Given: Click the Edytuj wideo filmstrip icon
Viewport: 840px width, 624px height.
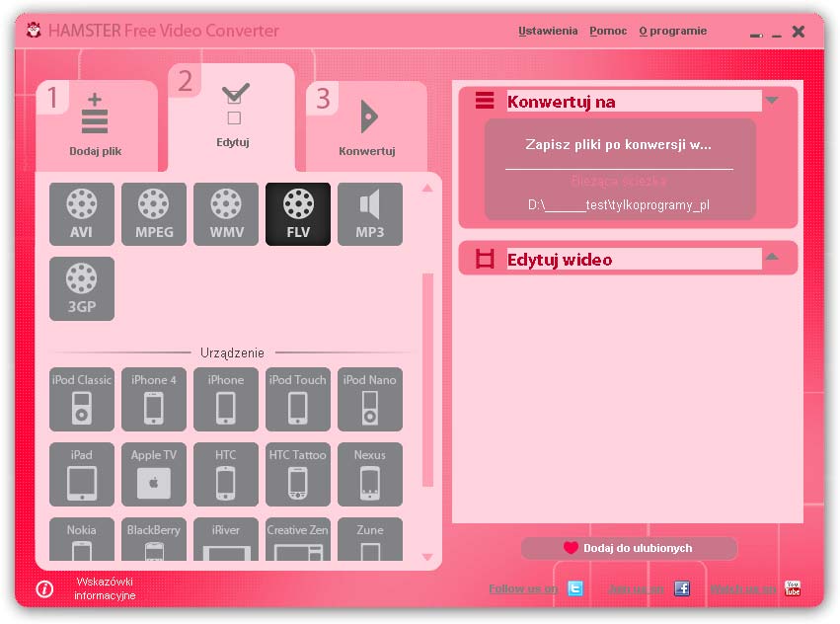Looking at the screenshot, I should (x=485, y=259).
